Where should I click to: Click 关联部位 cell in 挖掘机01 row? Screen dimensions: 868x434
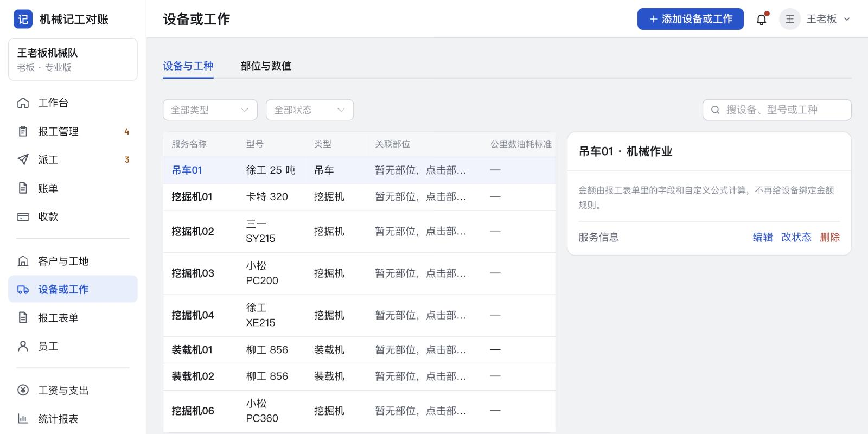(x=420, y=197)
